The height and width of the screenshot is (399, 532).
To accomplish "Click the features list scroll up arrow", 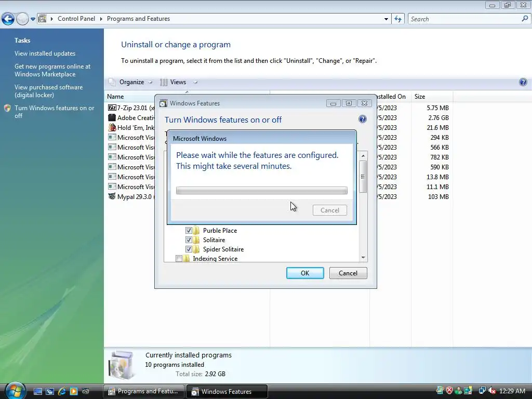I will click(x=363, y=156).
